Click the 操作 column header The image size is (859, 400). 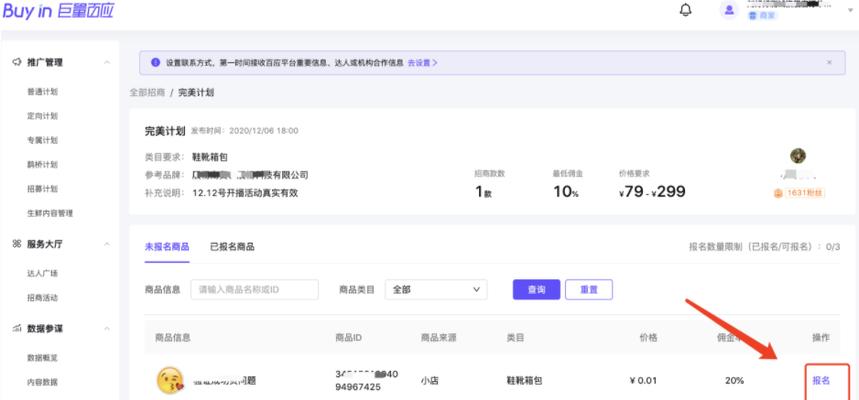(x=821, y=338)
